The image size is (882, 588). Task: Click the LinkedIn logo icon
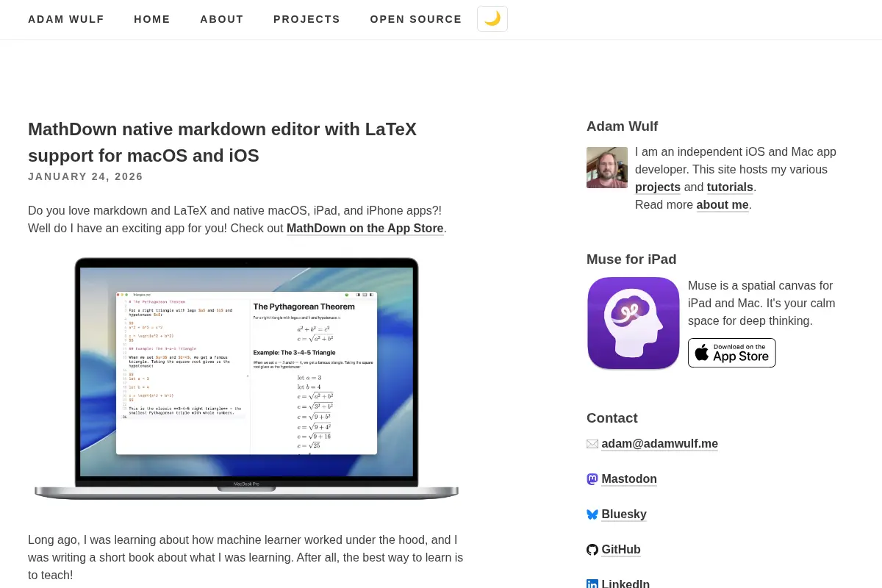(592, 584)
